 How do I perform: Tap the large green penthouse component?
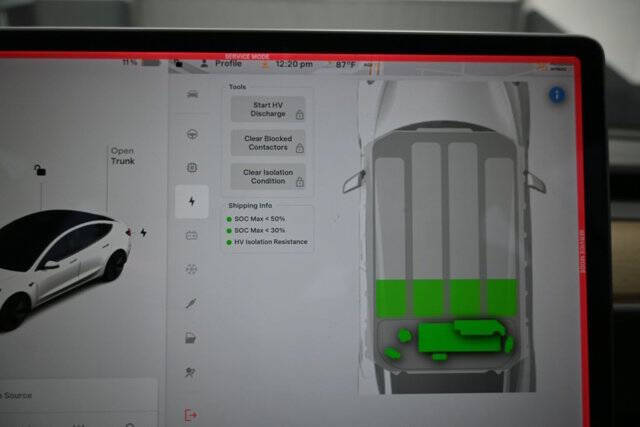click(459, 337)
